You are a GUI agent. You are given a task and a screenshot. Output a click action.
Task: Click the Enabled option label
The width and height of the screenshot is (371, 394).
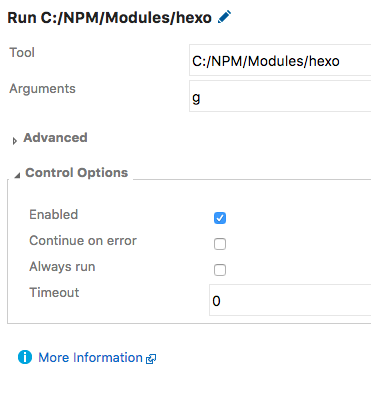[x=54, y=214]
